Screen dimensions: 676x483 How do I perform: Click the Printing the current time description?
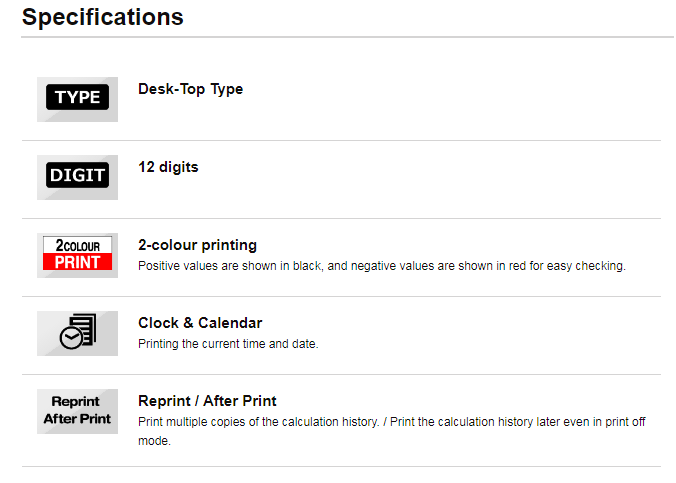point(228,344)
